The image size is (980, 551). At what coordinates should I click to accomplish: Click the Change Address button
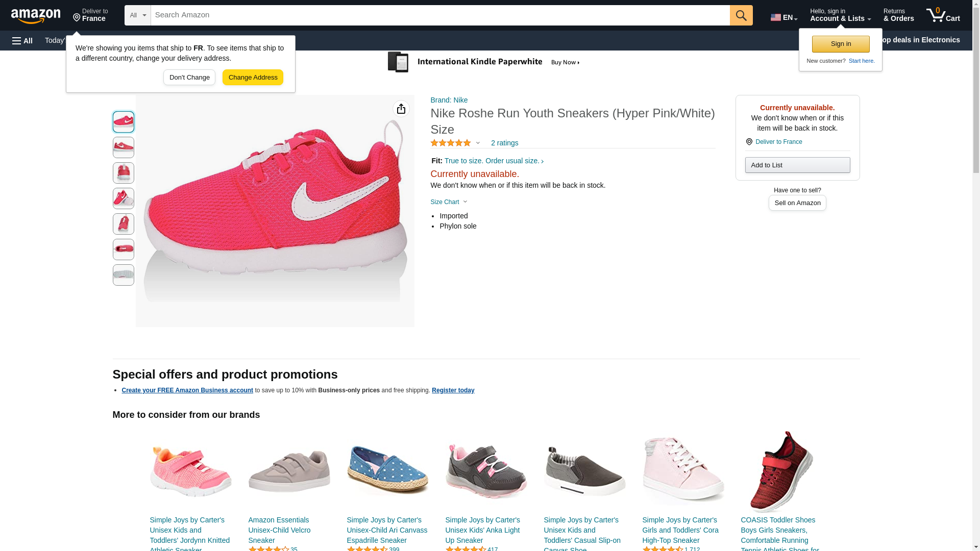point(253,78)
